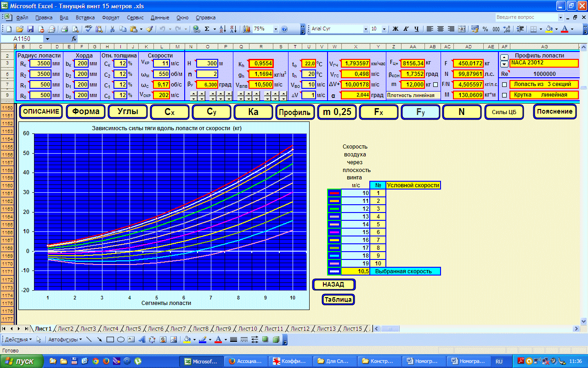This screenshot has height=368, width=588.
Task: Apply the percent style icon
Action: click(x=486, y=29)
